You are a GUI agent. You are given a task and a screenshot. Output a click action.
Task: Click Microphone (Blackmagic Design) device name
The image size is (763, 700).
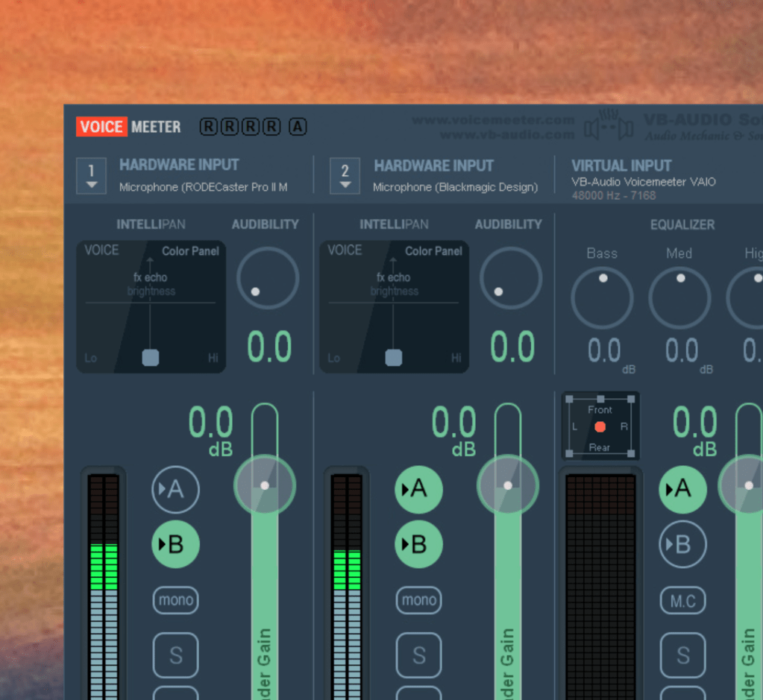click(x=456, y=187)
